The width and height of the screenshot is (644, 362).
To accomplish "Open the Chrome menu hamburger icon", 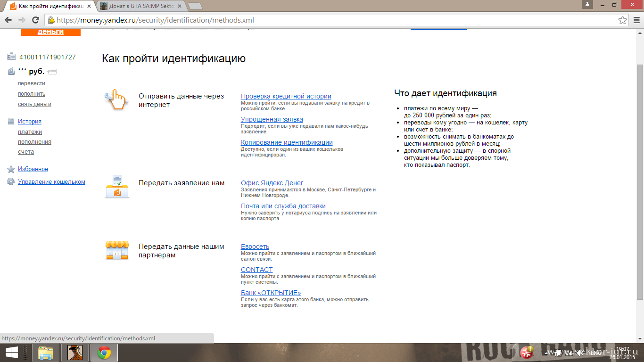I will [636, 20].
